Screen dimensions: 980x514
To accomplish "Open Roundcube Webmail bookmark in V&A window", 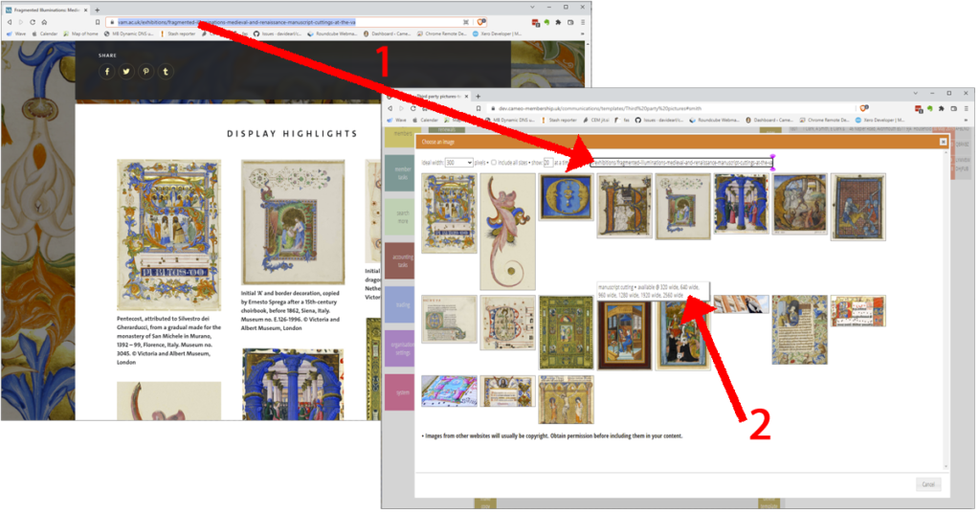I will tap(332, 34).
